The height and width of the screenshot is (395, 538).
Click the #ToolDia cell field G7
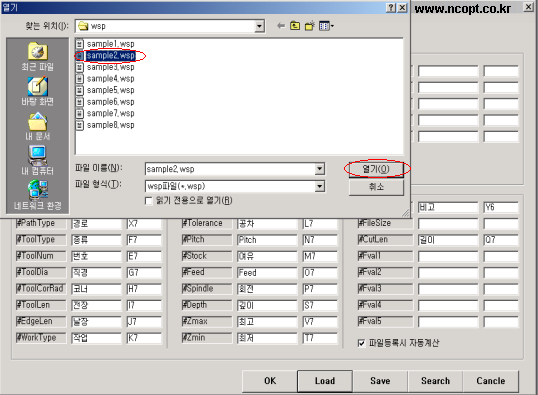coord(144,273)
